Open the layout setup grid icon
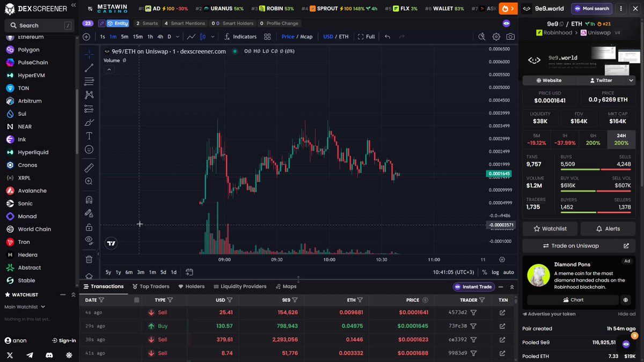The image size is (644, 362). tap(267, 37)
